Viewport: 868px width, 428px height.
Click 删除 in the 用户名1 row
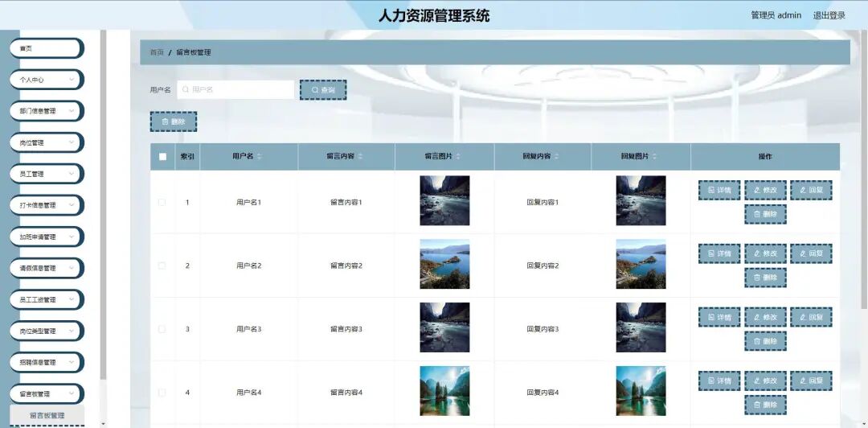click(x=765, y=214)
